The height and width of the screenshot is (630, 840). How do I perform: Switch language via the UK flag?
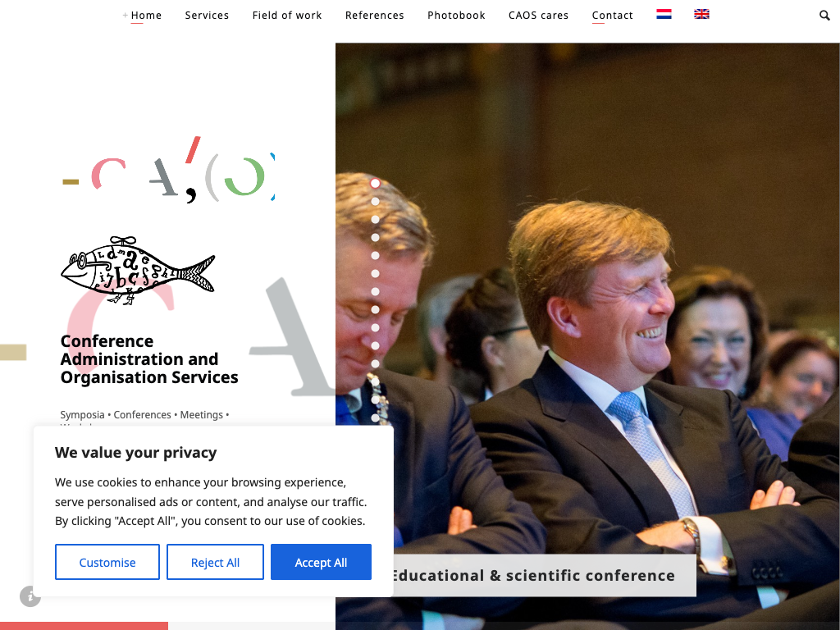point(701,15)
